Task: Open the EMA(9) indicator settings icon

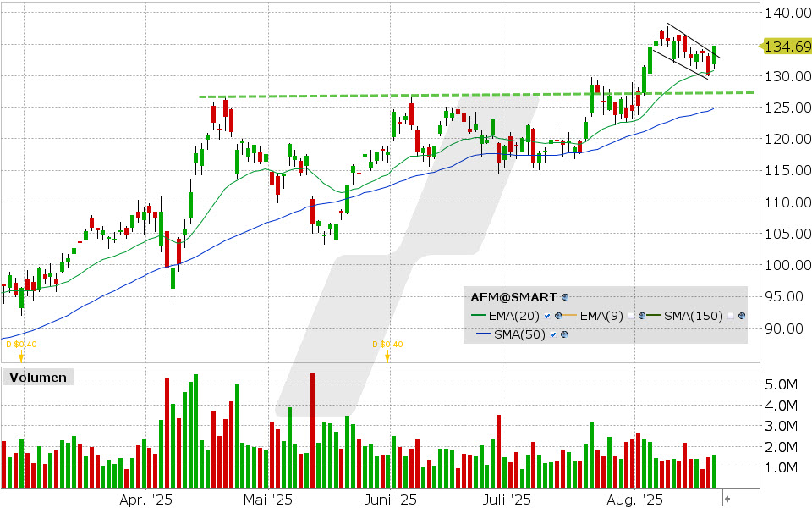Action: (x=642, y=316)
